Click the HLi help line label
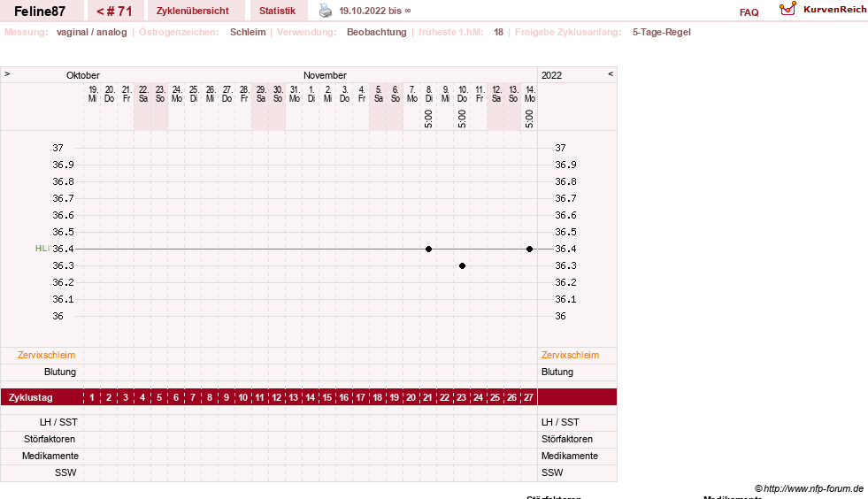This screenshot has width=868, height=499. [42, 249]
